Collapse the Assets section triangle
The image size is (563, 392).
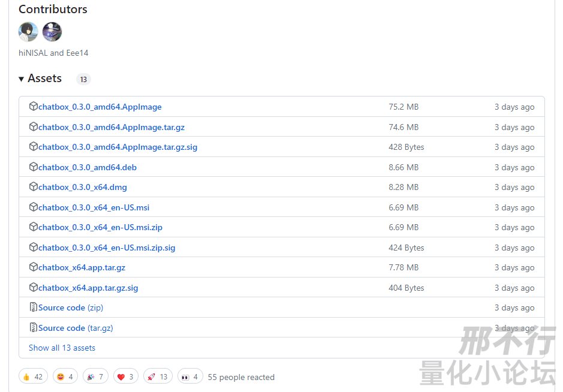tap(21, 79)
